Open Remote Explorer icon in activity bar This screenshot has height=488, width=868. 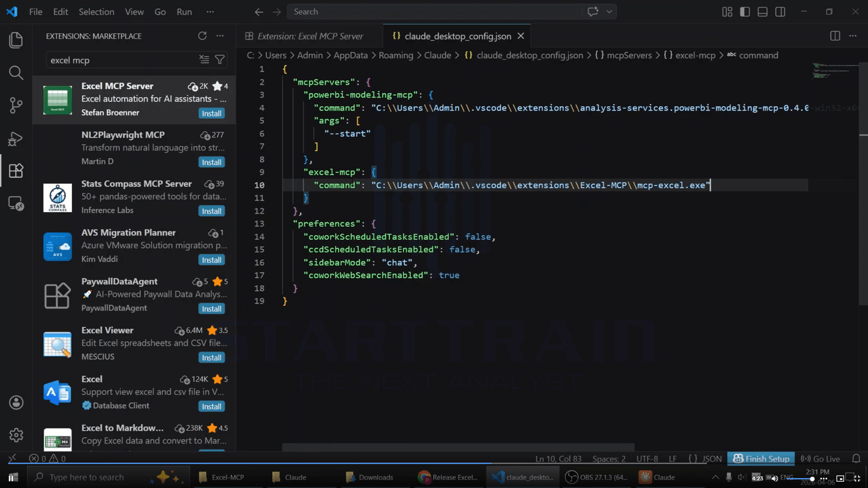[x=16, y=204]
